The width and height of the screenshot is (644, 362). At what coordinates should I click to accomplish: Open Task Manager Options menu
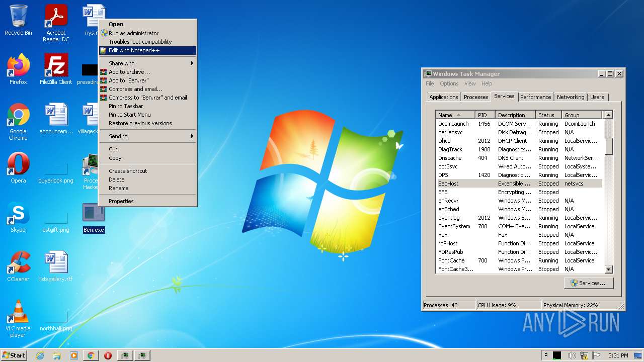(x=449, y=83)
